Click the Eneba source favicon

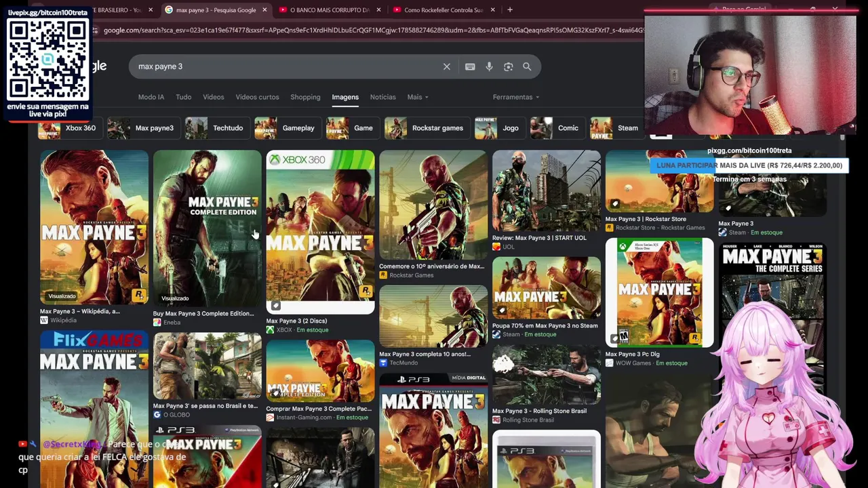[157, 323]
